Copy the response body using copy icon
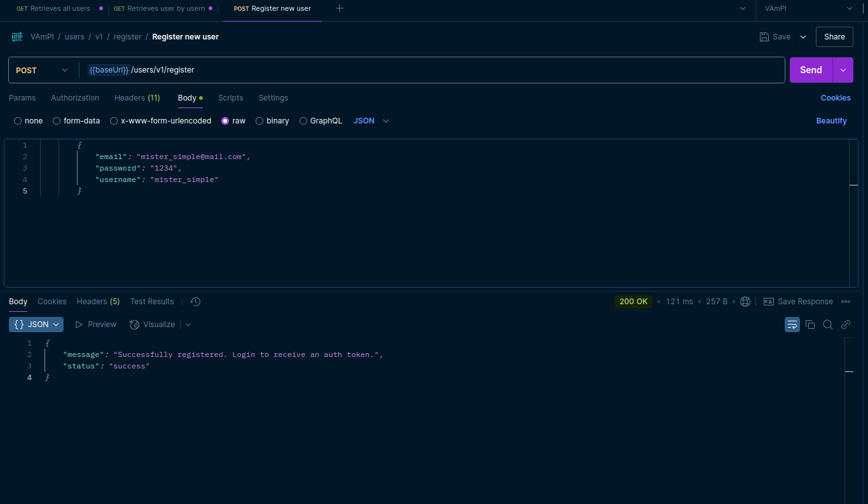Screen dimensions: 868x504 click(810, 325)
